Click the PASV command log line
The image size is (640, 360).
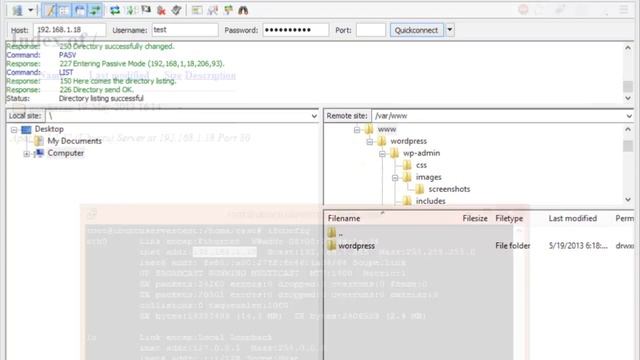pyautogui.click(x=67, y=55)
